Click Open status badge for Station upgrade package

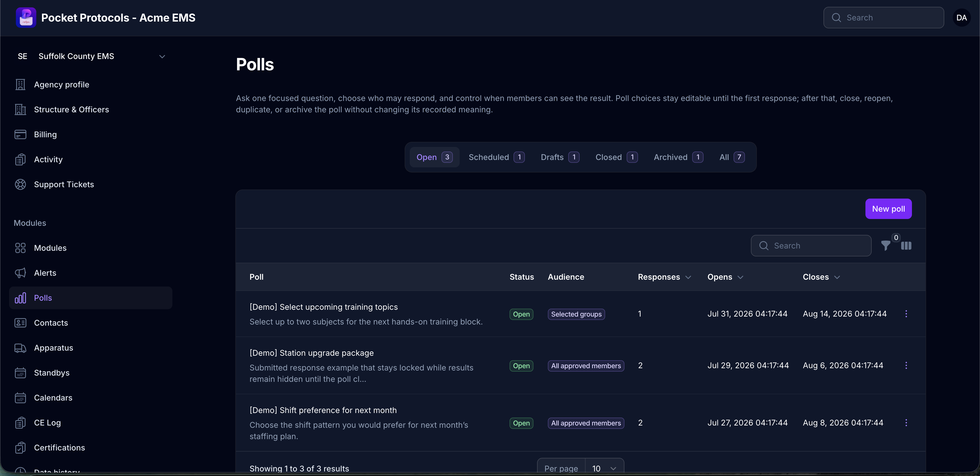[x=521, y=366]
